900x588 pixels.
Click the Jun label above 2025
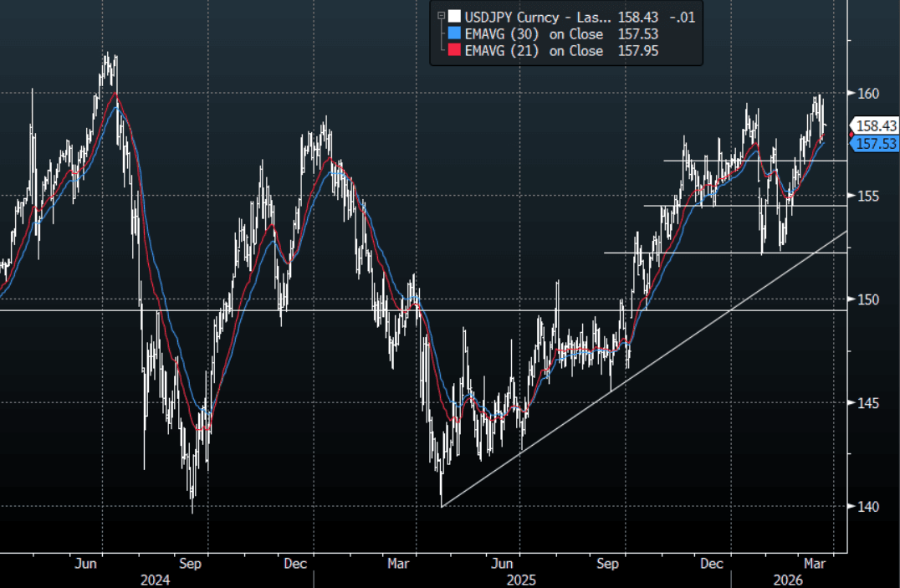pos(502,563)
